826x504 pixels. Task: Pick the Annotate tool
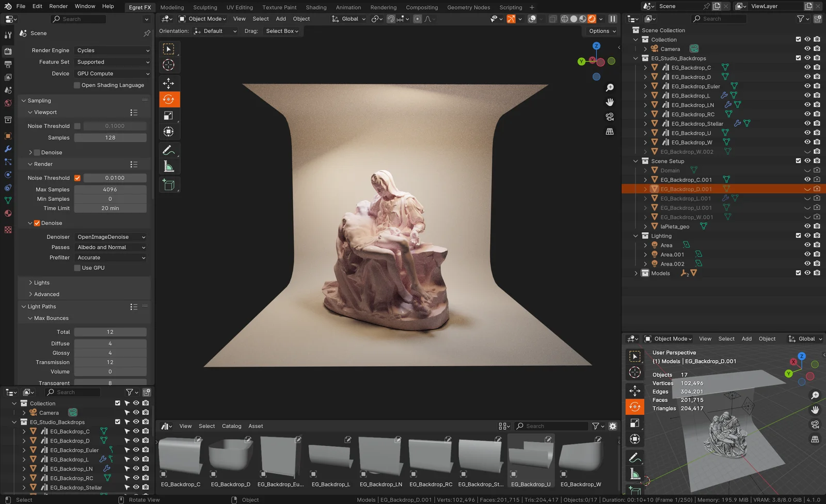(x=169, y=150)
